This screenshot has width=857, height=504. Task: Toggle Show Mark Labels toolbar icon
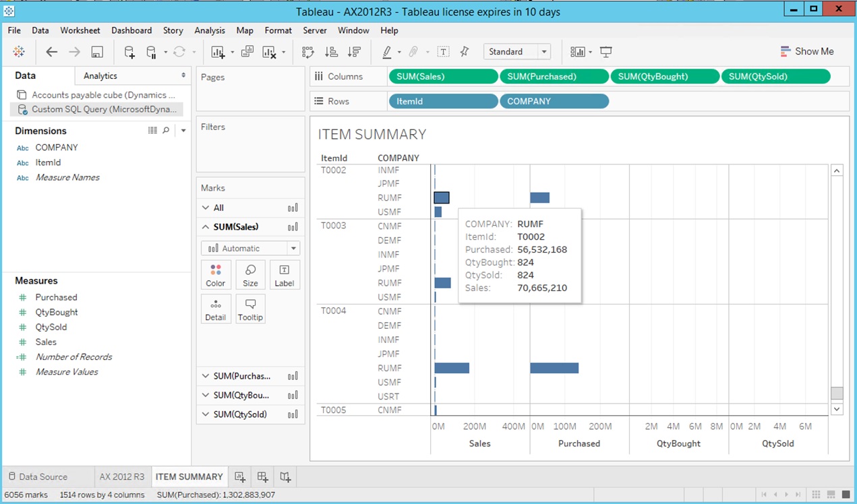pos(444,52)
